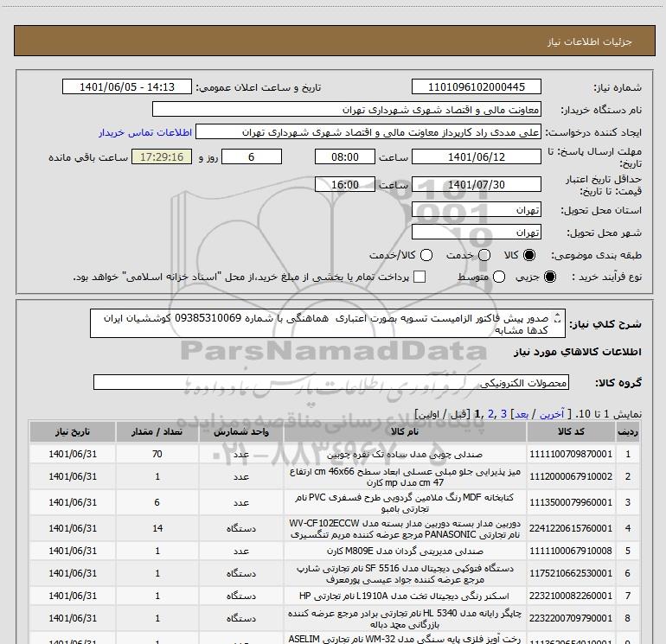
Task: Click the تعداد / مقدار column header
Action: [157, 431]
